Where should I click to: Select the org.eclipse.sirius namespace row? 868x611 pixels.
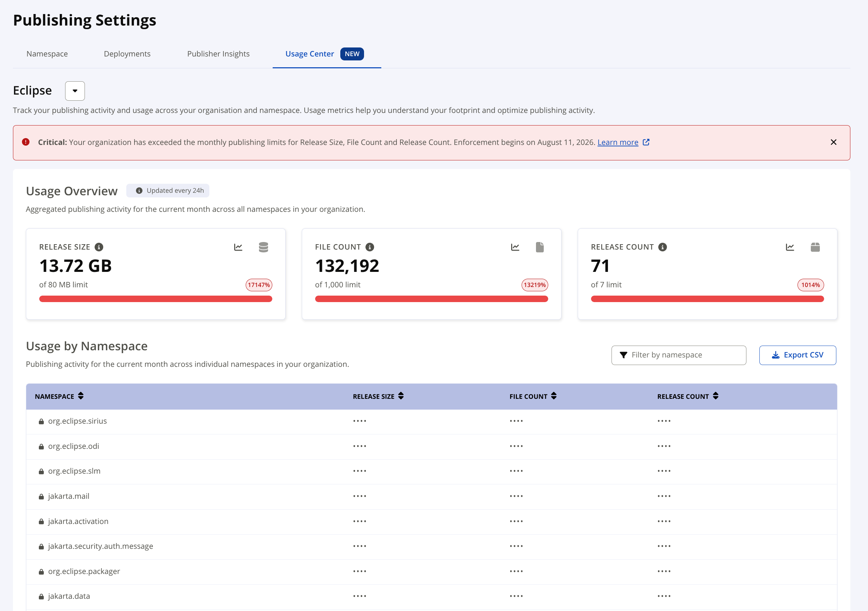(431, 421)
